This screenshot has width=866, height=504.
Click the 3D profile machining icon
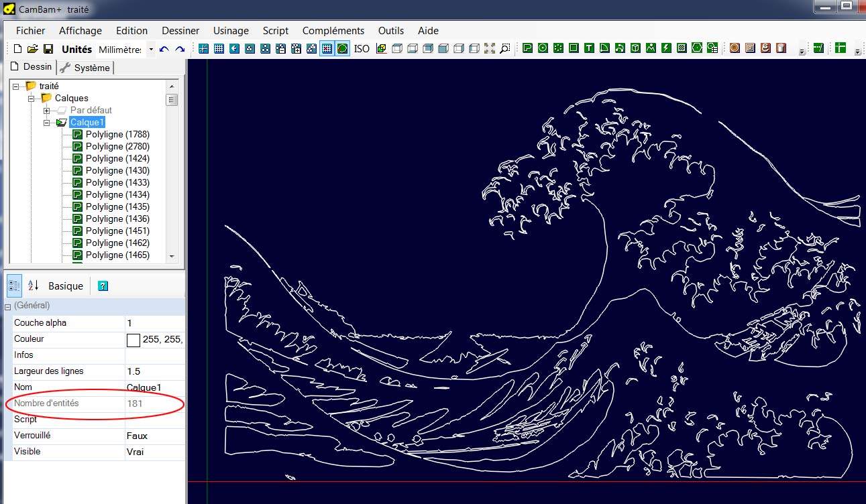[x=781, y=48]
